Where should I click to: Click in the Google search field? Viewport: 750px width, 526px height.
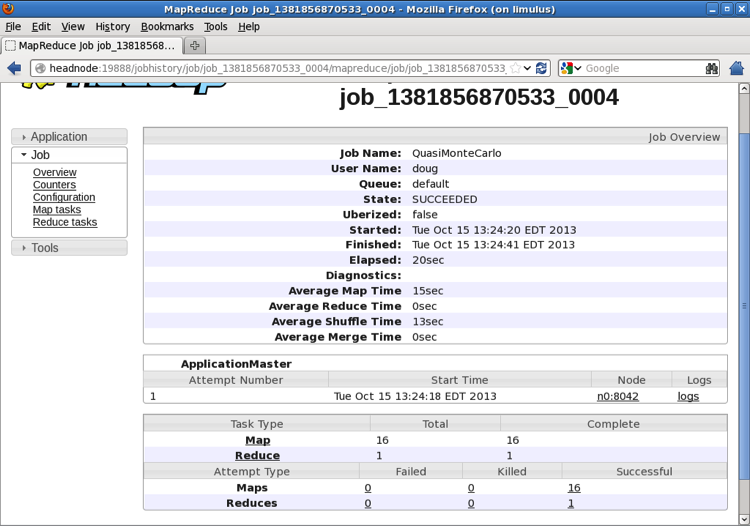(640, 68)
